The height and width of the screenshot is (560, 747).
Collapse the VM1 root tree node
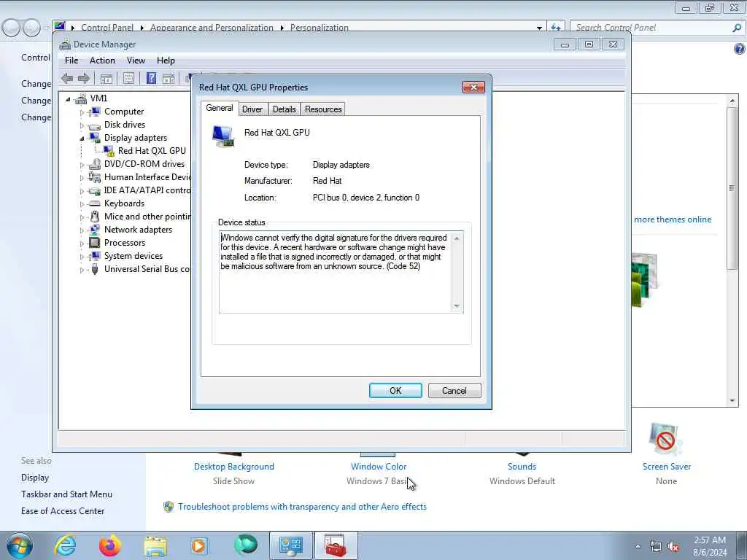[68, 99]
